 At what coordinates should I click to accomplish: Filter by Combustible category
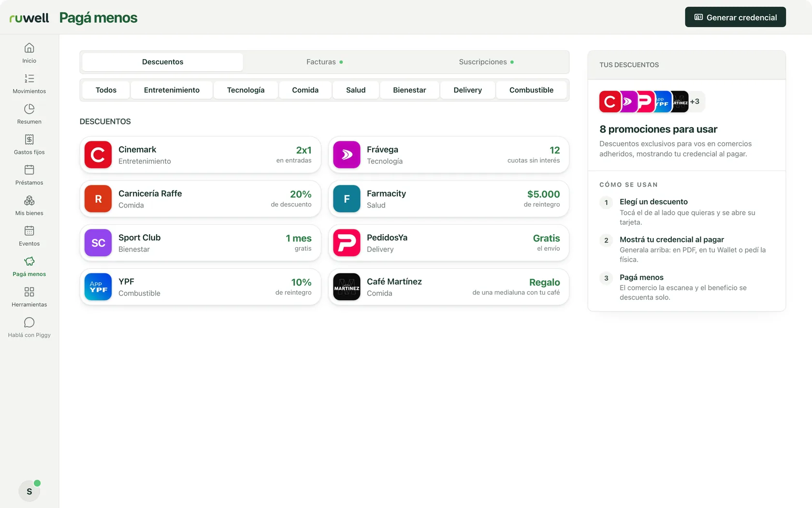click(x=531, y=90)
